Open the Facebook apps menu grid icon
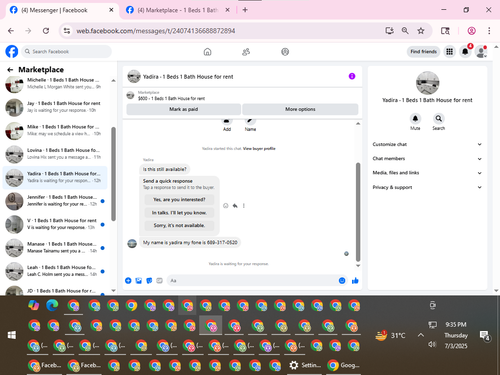The width and height of the screenshot is (500, 375). click(450, 52)
